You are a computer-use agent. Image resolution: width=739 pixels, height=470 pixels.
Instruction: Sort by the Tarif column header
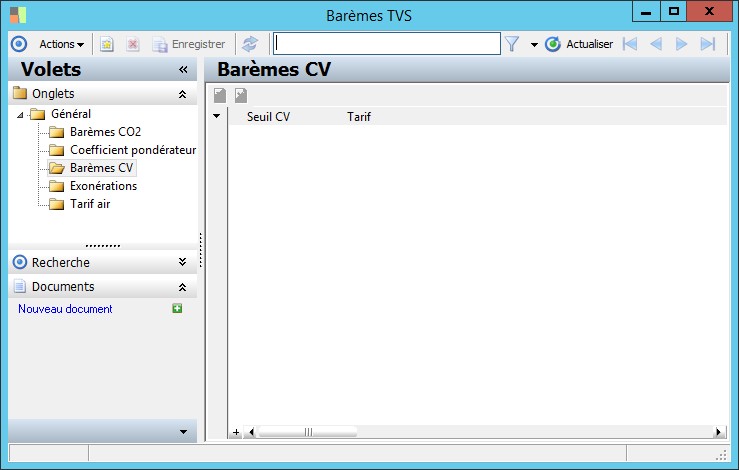[x=359, y=116]
